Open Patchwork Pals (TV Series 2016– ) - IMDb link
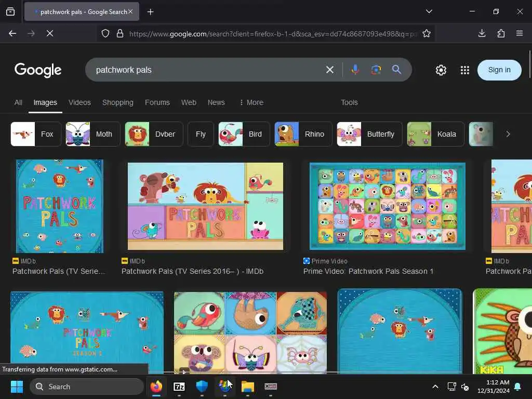532x399 pixels. click(x=192, y=271)
